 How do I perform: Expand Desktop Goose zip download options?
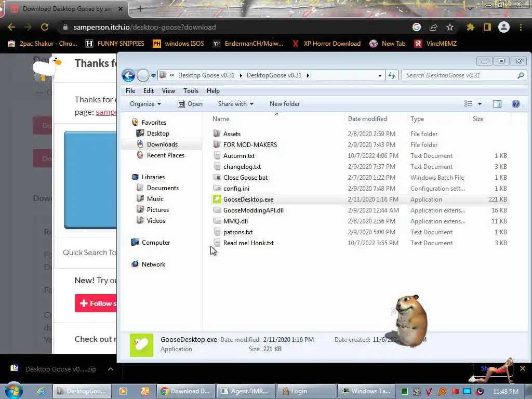pyautogui.click(x=111, y=369)
